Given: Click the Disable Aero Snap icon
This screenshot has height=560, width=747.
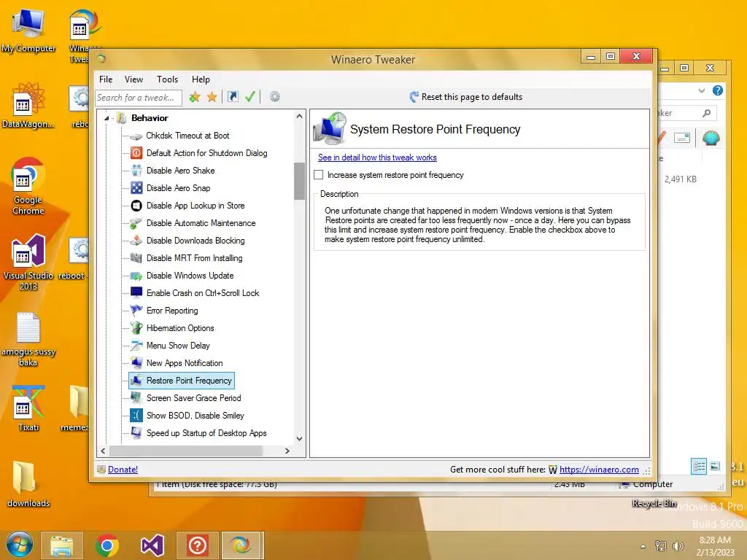Looking at the screenshot, I should [x=136, y=188].
